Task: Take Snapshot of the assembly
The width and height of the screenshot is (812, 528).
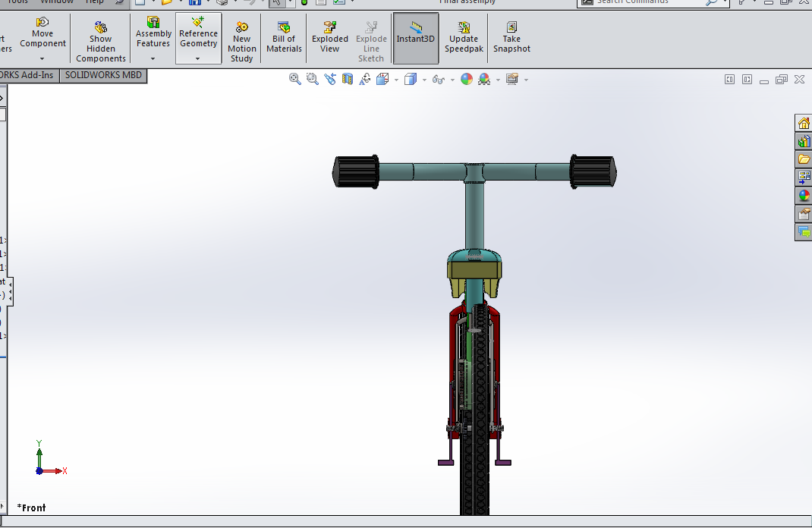Action: click(x=511, y=36)
